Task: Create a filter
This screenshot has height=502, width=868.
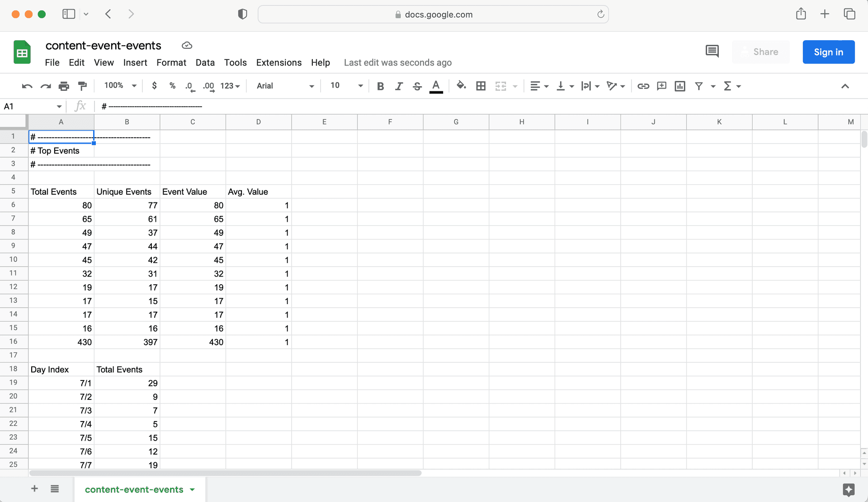Action: point(699,86)
